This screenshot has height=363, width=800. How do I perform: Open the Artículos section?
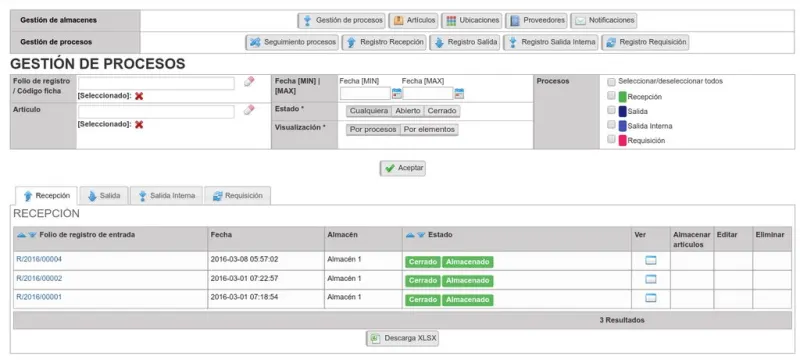click(414, 20)
